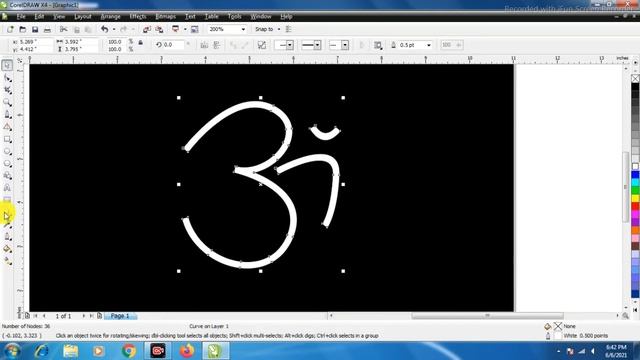Open Windows Explorer folder in taskbar
Screen dimensions: 640x360
pyautogui.click(x=70, y=351)
